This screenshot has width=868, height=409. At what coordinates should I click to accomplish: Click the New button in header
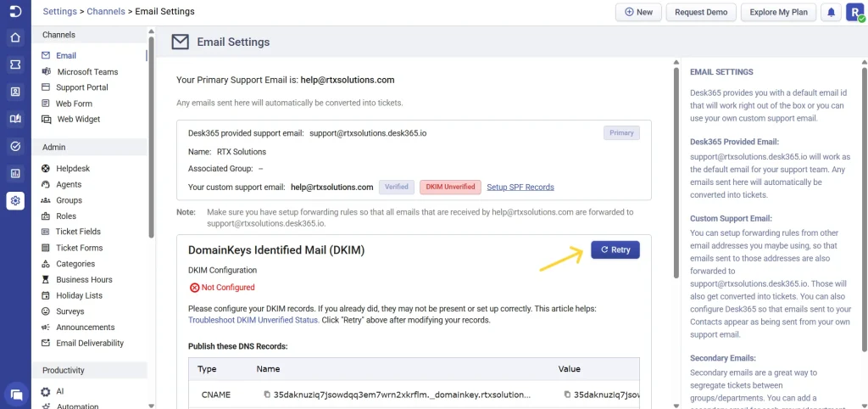(x=638, y=12)
